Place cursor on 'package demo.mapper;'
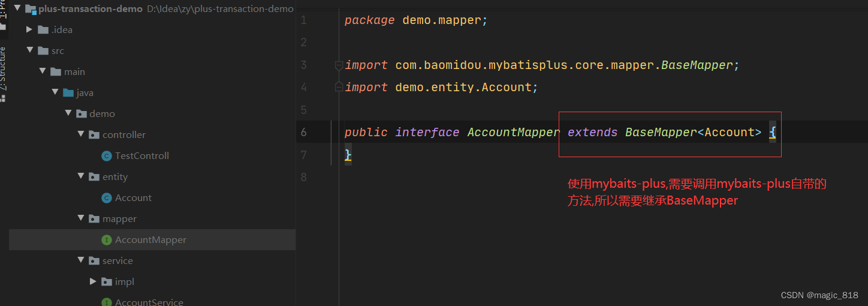Screen dimensions: 868x306 coord(416,20)
